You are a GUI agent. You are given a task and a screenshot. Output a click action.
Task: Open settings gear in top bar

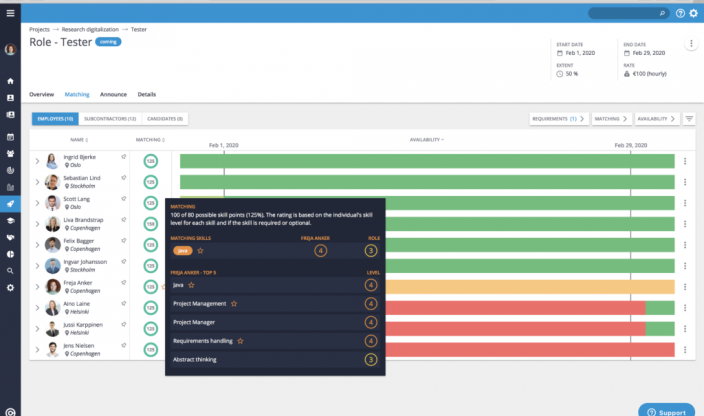[694, 13]
